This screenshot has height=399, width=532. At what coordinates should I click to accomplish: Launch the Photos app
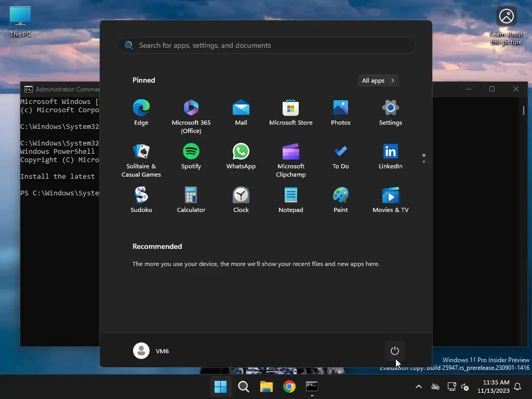point(341,113)
